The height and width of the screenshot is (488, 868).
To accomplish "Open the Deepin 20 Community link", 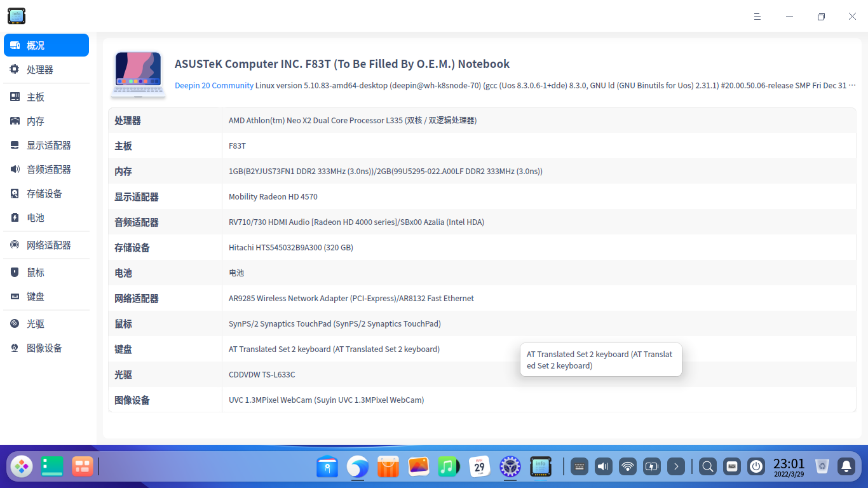I will pyautogui.click(x=214, y=85).
